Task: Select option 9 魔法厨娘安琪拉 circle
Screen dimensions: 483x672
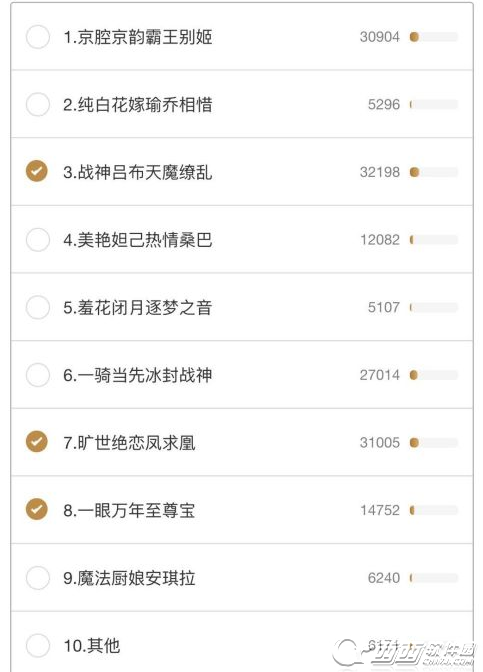Action: 38,578
